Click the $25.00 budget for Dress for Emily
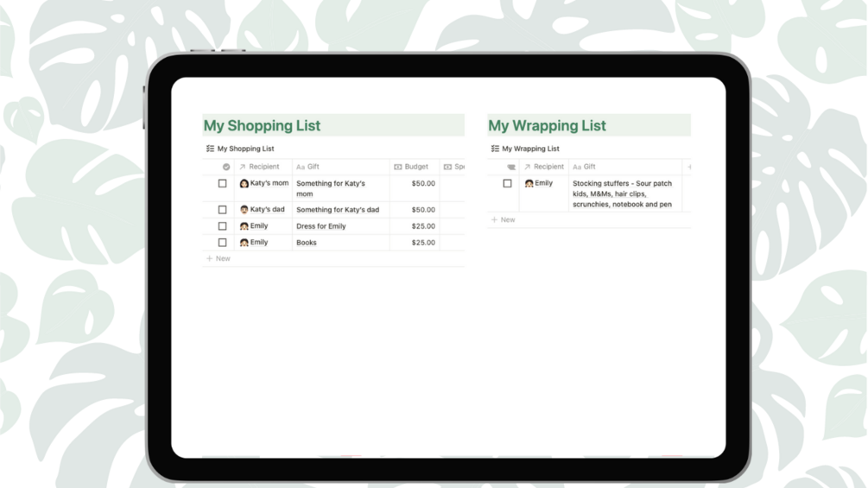868x488 pixels. [x=423, y=226]
